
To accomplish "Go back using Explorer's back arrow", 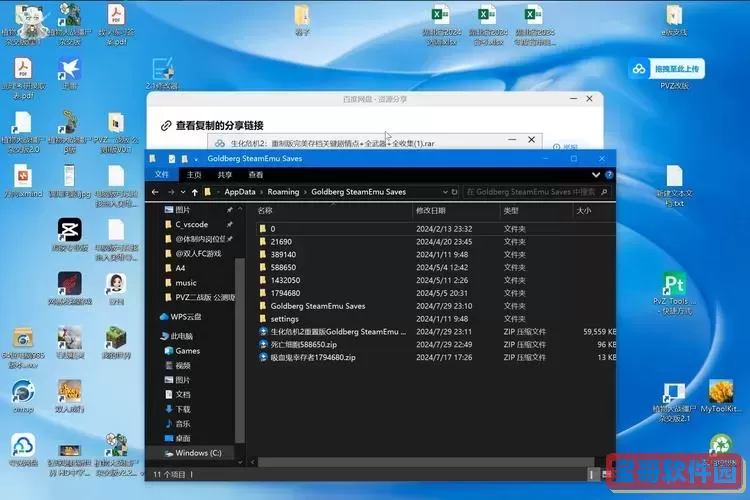I will tap(155, 192).
